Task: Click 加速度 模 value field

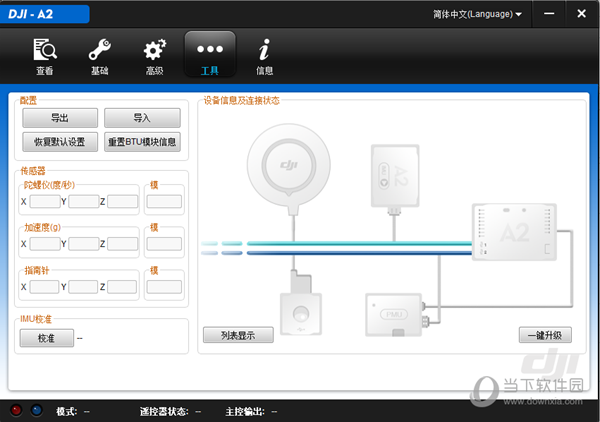Action: tap(164, 244)
